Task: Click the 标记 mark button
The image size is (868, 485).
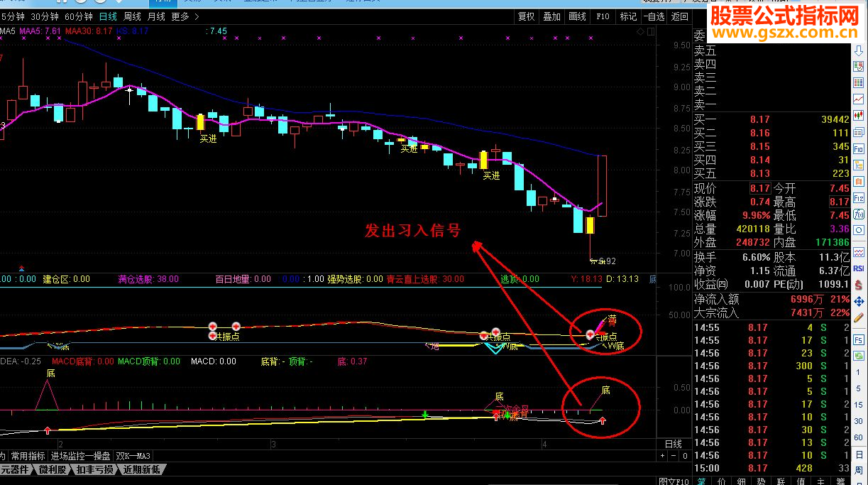Action: (x=627, y=16)
